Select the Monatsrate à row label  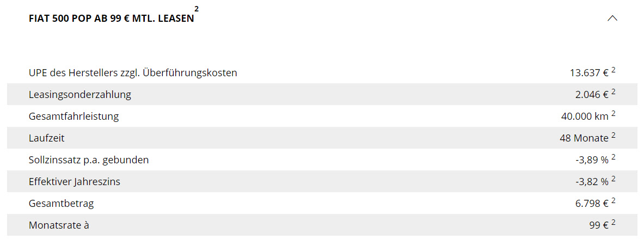59,225
